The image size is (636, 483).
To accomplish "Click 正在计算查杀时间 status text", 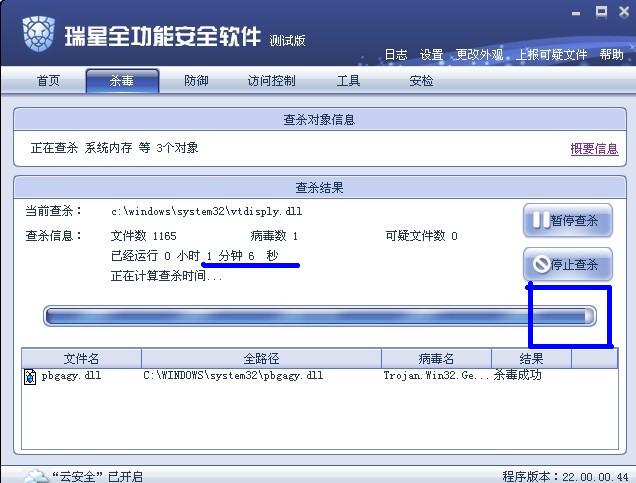I will (166, 276).
